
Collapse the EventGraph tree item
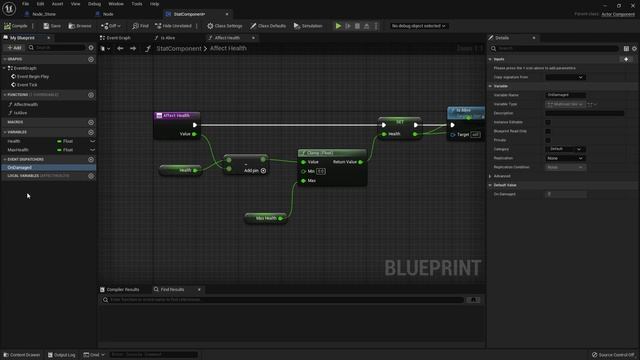4,68
